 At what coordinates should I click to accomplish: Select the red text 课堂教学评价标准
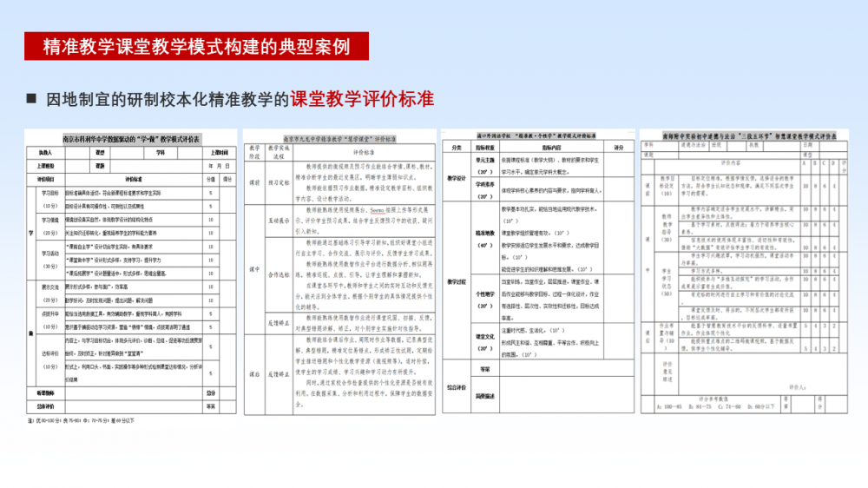click(362, 99)
